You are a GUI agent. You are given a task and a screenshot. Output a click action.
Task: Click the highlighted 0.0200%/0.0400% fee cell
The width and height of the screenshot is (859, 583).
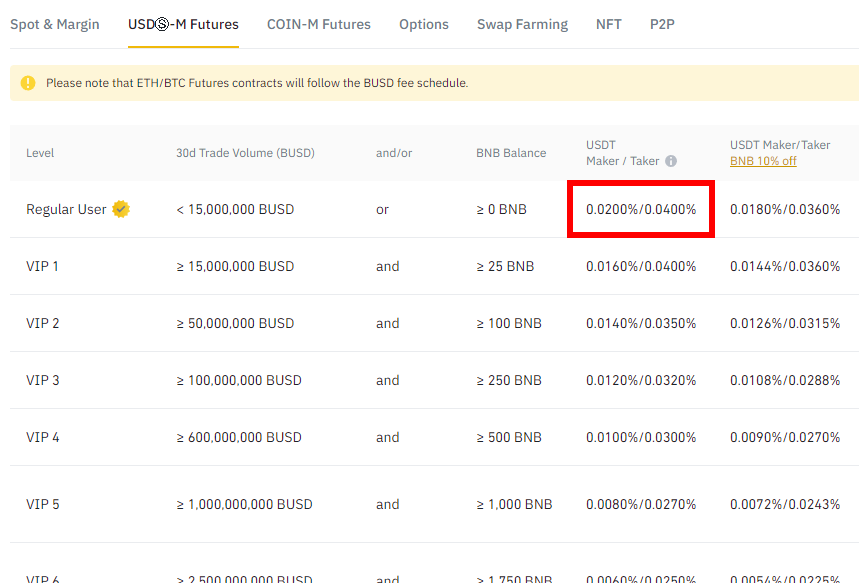pos(641,209)
